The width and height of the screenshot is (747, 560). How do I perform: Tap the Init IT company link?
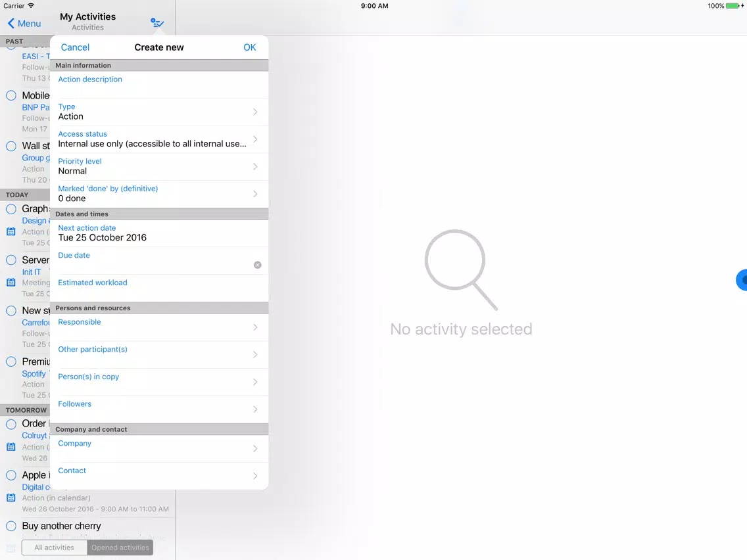(32, 272)
